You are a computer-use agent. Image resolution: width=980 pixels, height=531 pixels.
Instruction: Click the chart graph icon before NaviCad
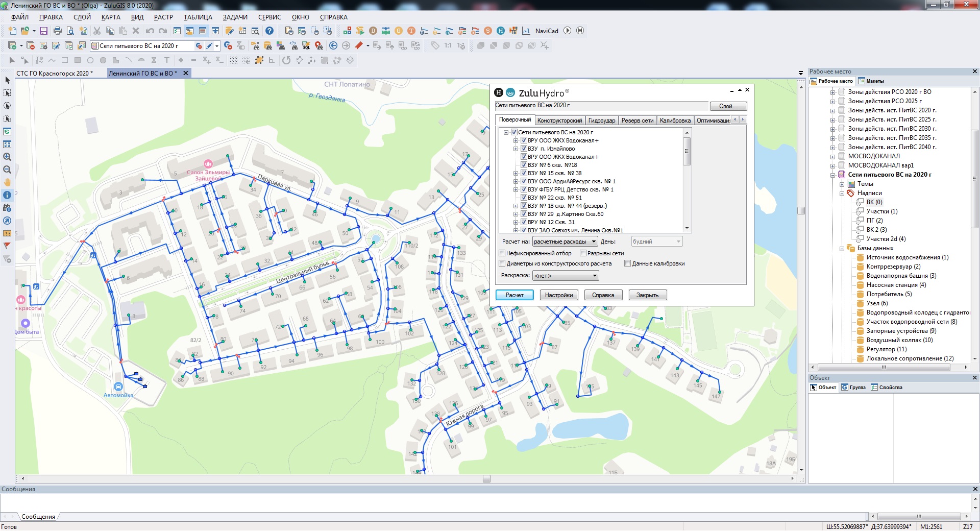point(526,31)
